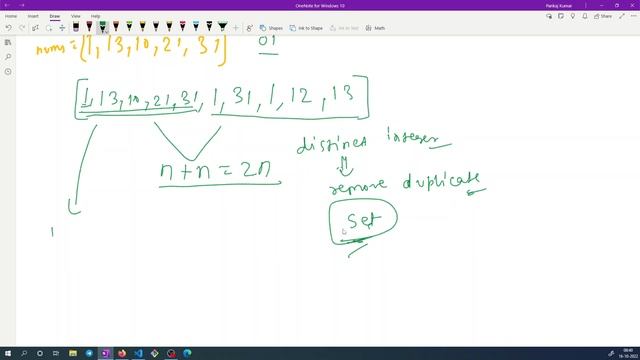Open the notifications bell
The width and height of the screenshot is (640, 360).
point(584,16)
